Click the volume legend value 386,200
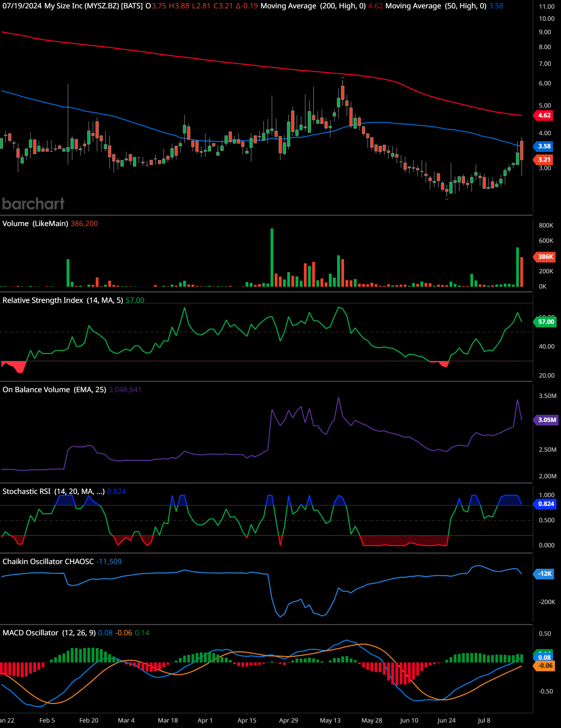The image size is (561, 728). coord(84,224)
